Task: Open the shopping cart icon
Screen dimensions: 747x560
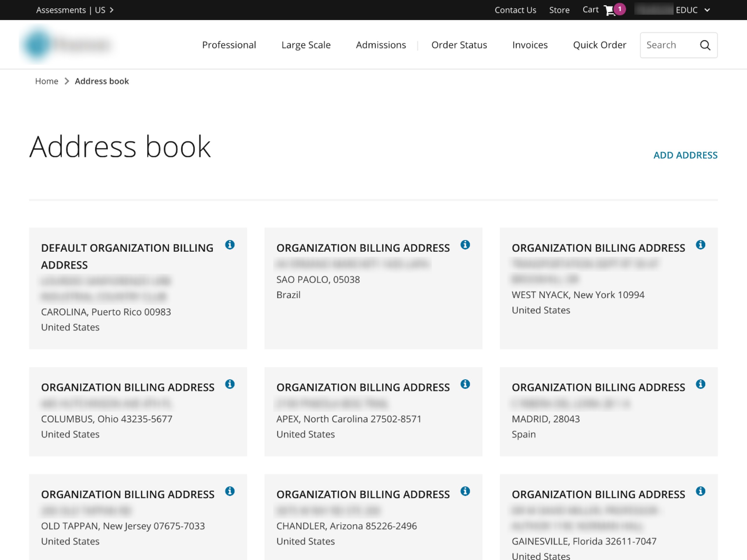Action: (610, 10)
